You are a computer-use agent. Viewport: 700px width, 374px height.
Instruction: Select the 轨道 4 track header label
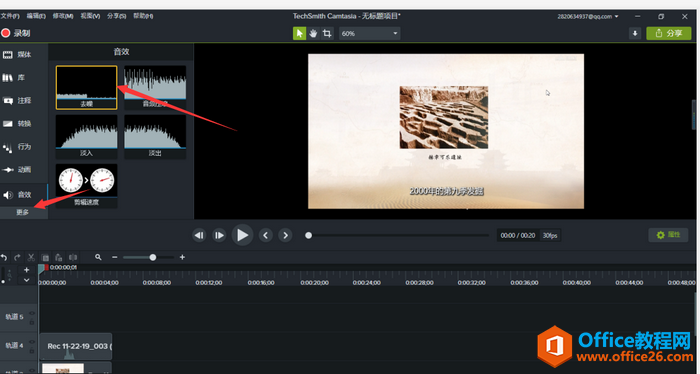pyautogui.click(x=14, y=345)
